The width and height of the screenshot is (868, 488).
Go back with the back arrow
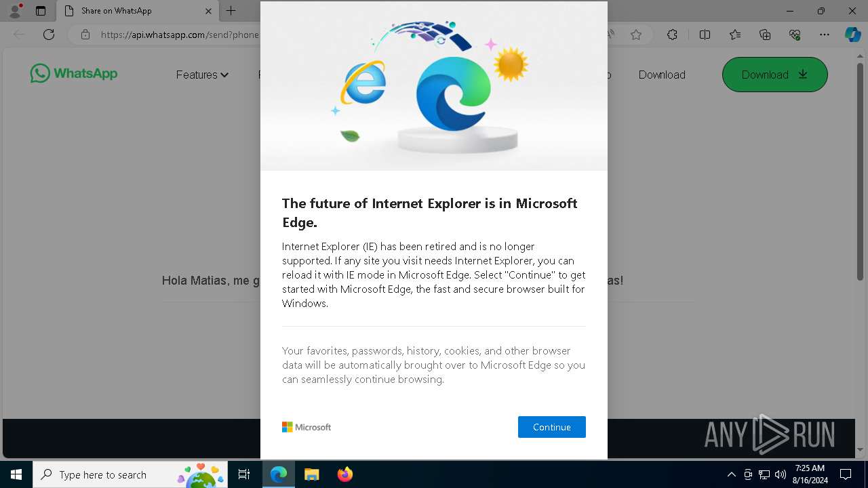pos(19,35)
